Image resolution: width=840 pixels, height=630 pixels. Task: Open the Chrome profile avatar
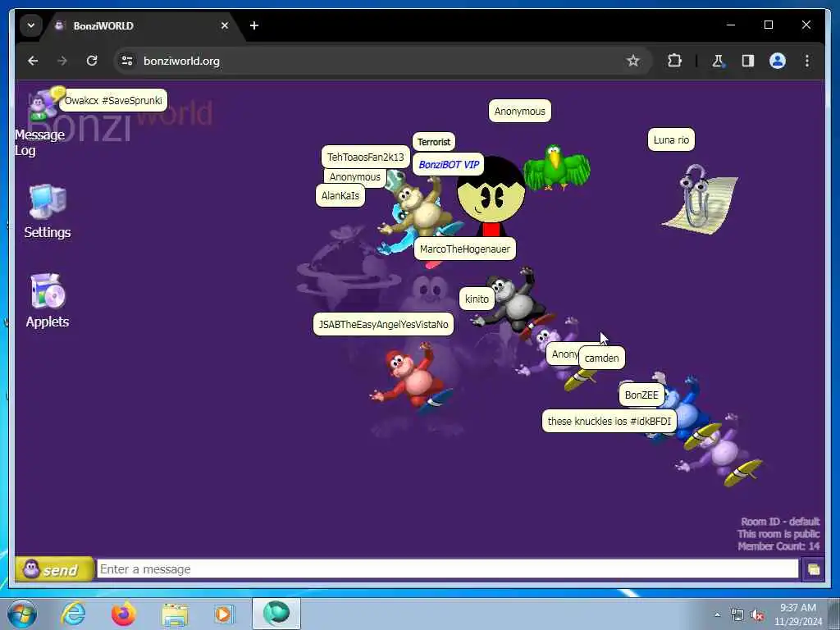pyautogui.click(x=778, y=61)
